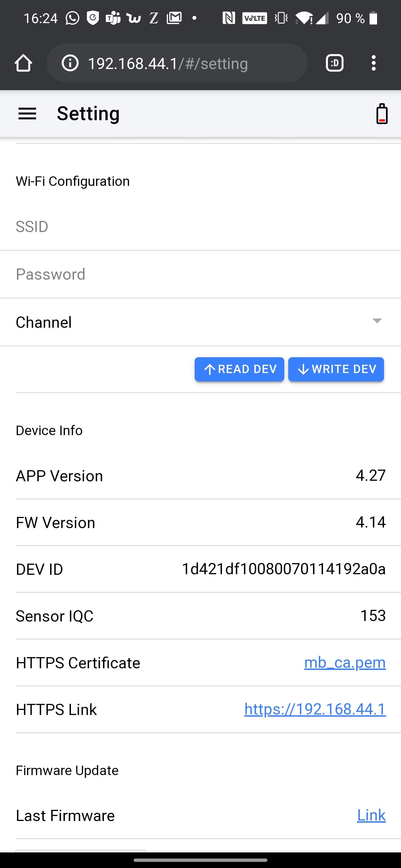Focus the SSID input field
This screenshot has height=868, width=401.
pos(200,227)
